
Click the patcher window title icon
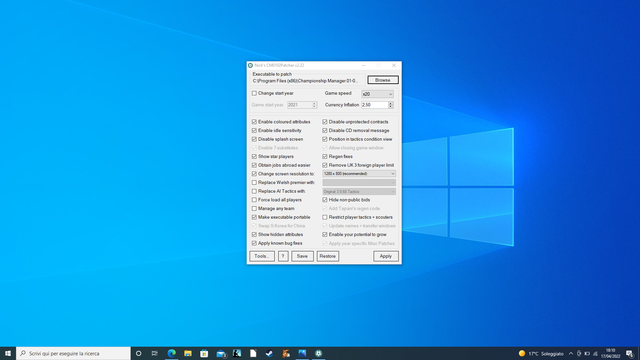[250, 65]
